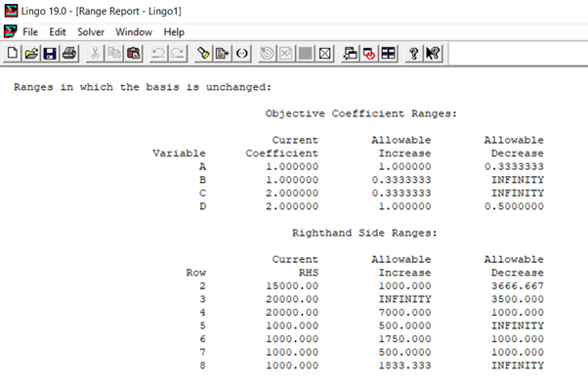This screenshot has height=391, width=588.
Task: Print the range report via printer icon
Action: pyautogui.click(x=69, y=54)
